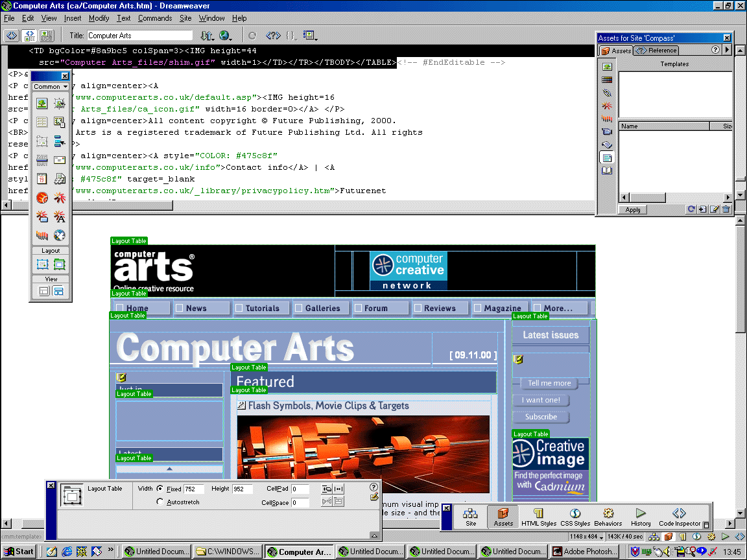Click the code pane horizontal scrollbar thumb
This screenshot has height=560, width=747.
point(93,205)
